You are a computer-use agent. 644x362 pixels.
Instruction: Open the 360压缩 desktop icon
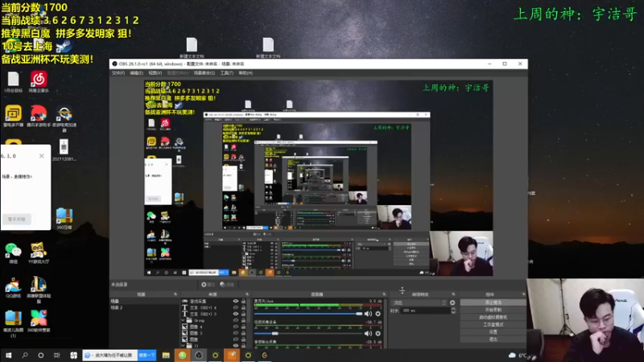pyautogui.click(x=64, y=218)
